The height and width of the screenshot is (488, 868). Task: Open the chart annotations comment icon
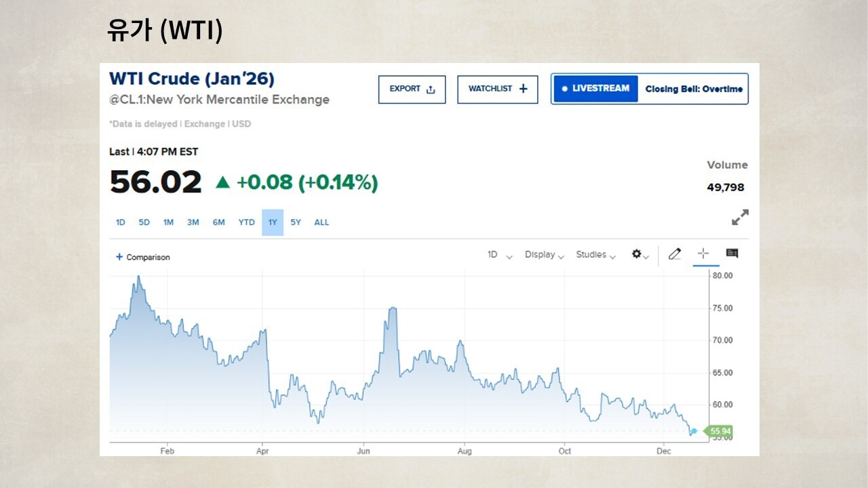coord(732,253)
